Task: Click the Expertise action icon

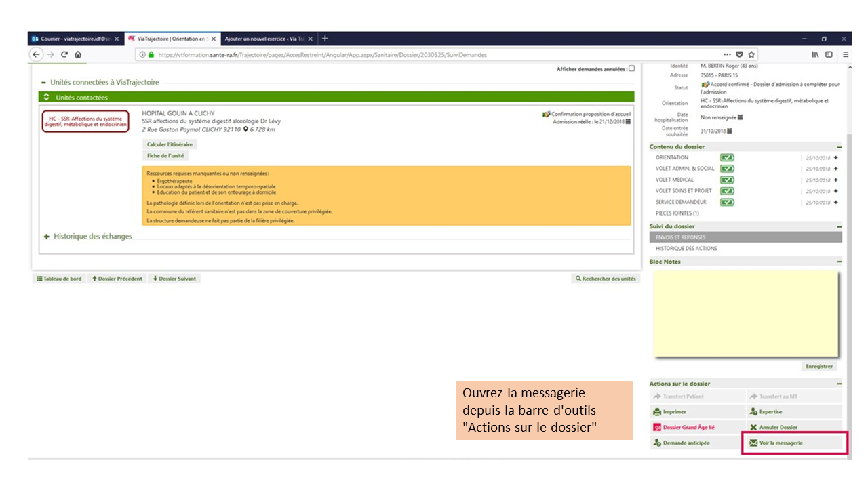Action: coord(753,412)
